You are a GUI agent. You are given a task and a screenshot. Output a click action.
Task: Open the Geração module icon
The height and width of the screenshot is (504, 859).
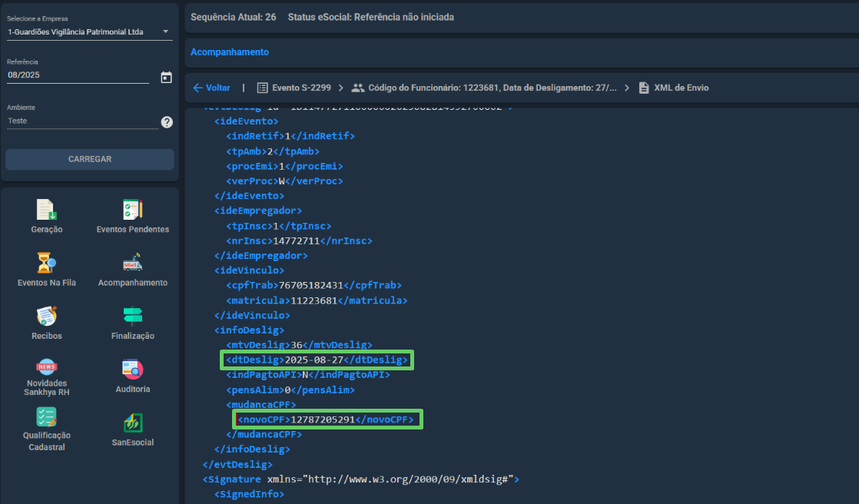tap(47, 209)
